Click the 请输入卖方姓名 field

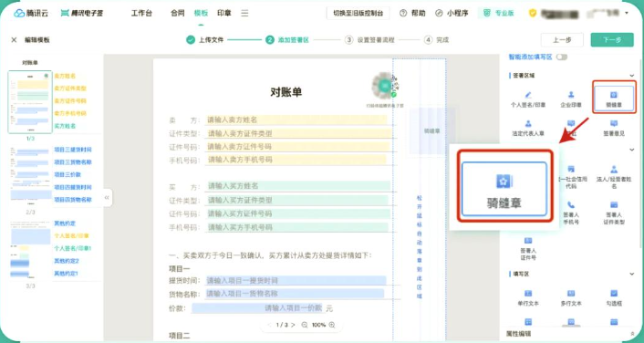pos(296,120)
